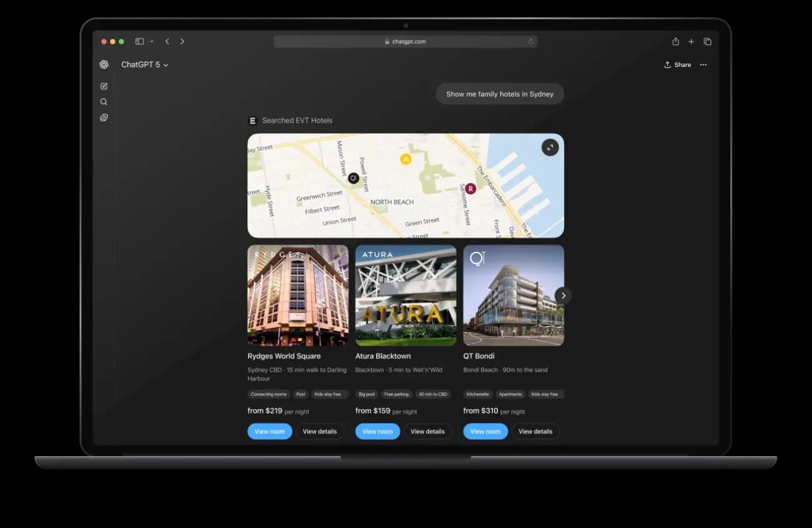This screenshot has height=528, width=812.
Task: Click the "Connecting rooms" tag
Action: pyautogui.click(x=269, y=394)
